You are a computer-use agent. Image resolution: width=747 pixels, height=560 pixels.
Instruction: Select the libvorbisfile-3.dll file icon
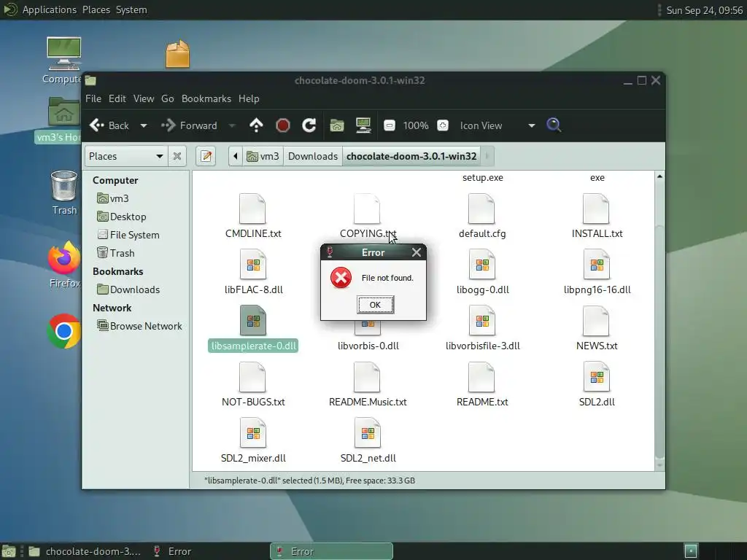[481, 321]
